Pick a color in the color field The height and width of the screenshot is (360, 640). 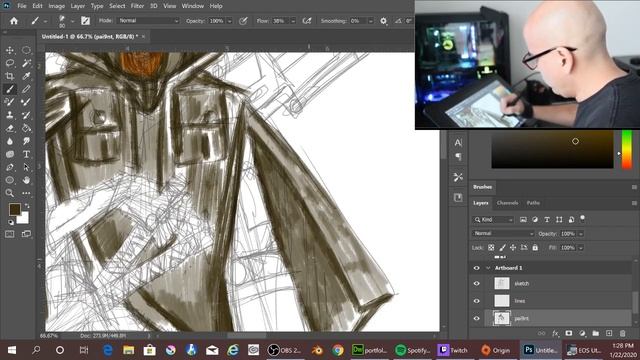[x=552, y=149]
